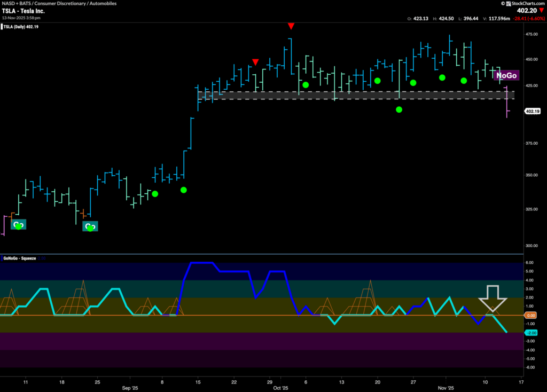Click the 350.00 price axis label
Viewport: 547px width, 392px height.
[532, 175]
